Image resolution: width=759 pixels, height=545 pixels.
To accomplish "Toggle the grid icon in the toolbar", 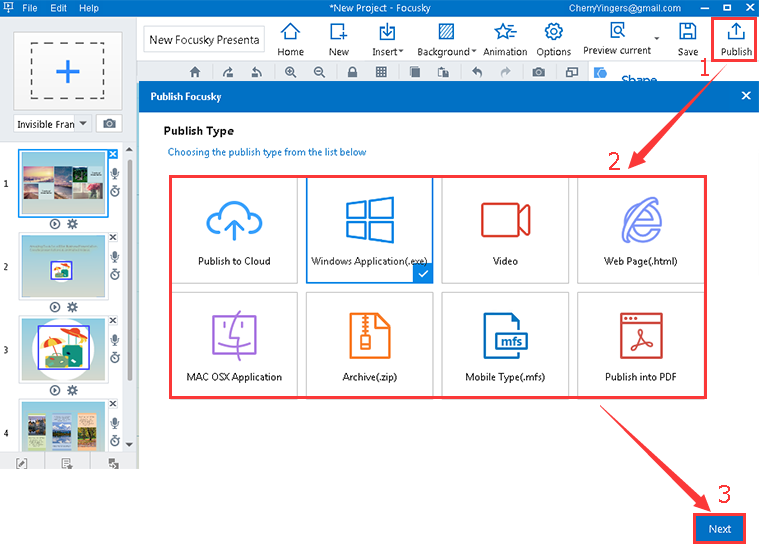I will pos(381,72).
